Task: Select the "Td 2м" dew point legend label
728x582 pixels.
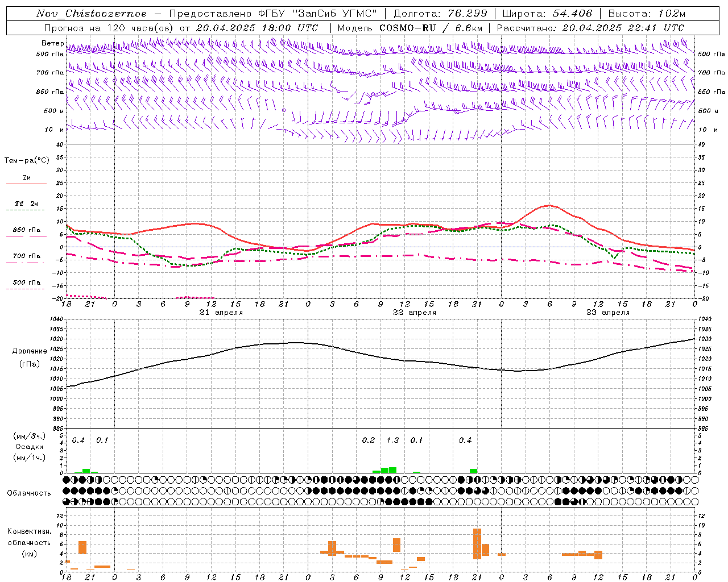Action: click(27, 203)
